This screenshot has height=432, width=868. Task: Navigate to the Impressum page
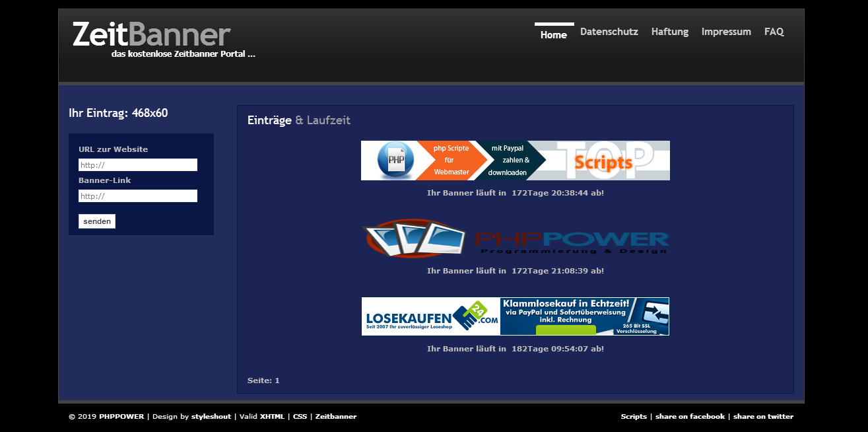click(x=725, y=32)
